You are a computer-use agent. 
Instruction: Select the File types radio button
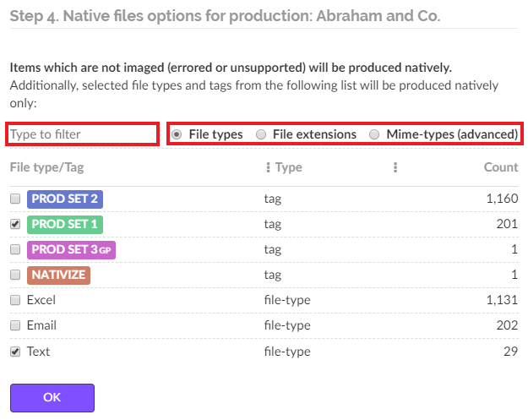coord(177,134)
